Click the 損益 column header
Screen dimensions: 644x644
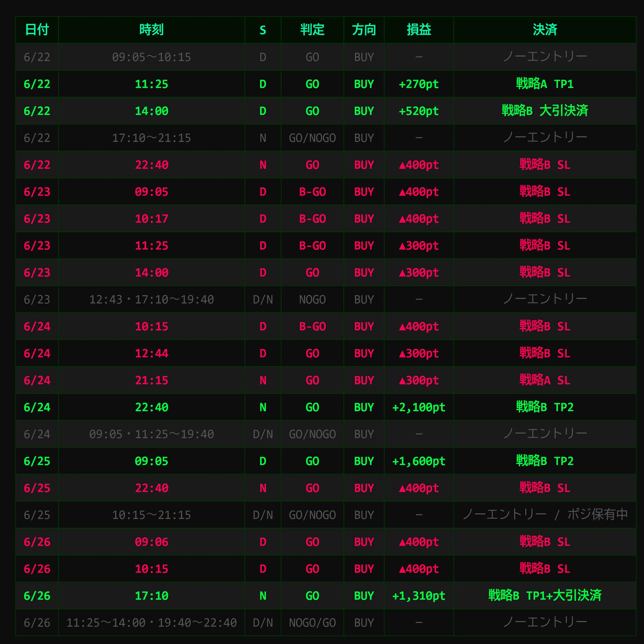(x=419, y=30)
